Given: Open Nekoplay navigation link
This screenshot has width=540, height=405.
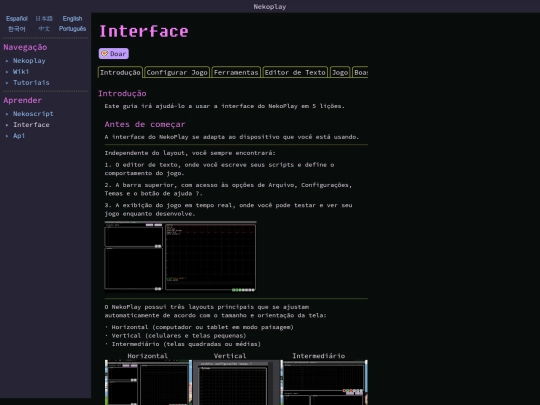Looking at the screenshot, I should pyautogui.click(x=29, y=61).
